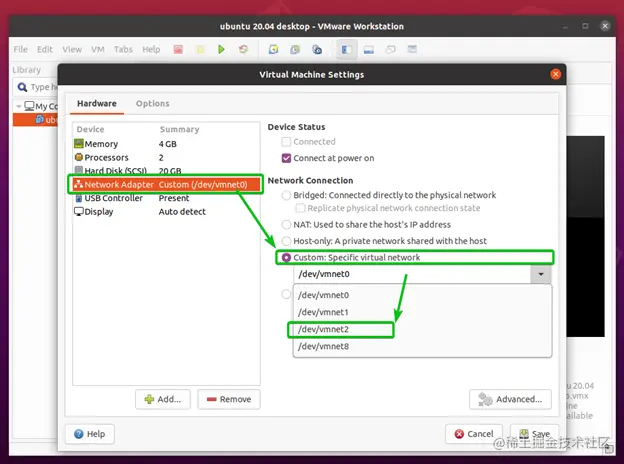Click the take snapshot toolbar icon

tap(273, 49)
